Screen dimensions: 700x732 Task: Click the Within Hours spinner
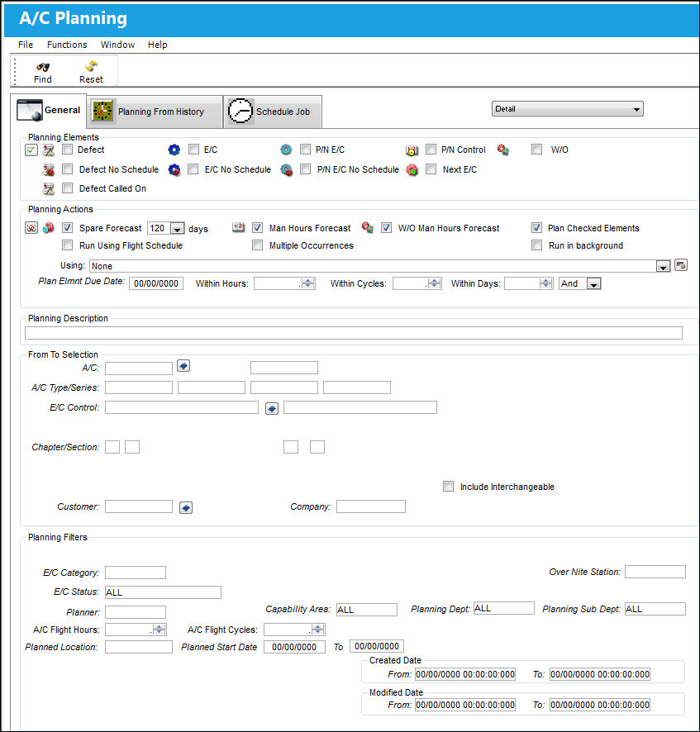click(308, 283)
